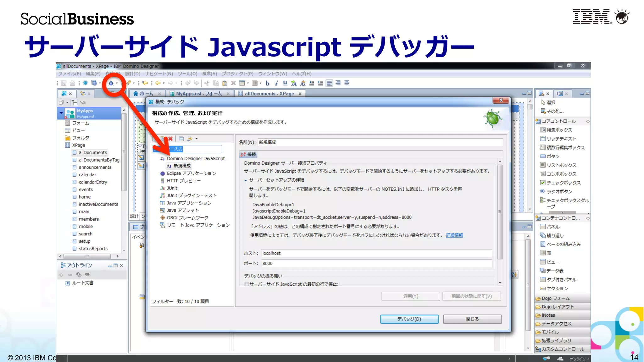Click the Cut scissors icon
Screen dimensions: 644x362
pos(207,83)
